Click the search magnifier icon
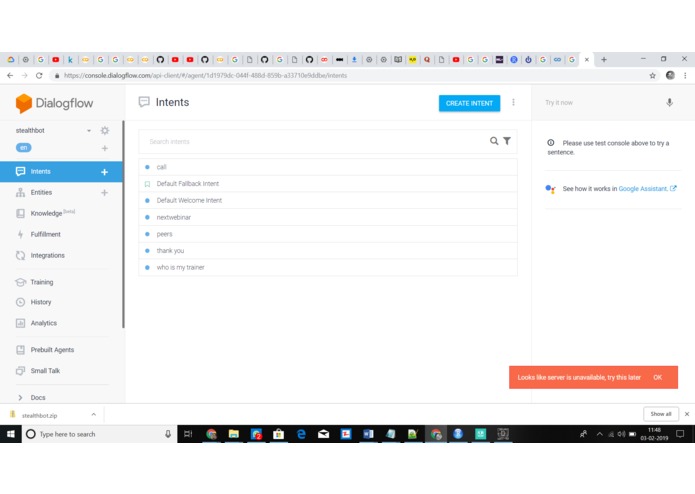695x494 pixels. 494,141
